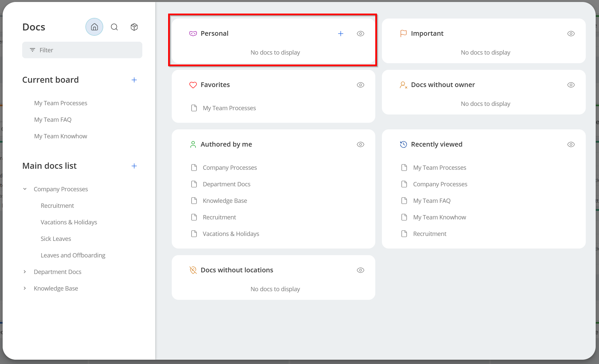Select Sick Leaves in Main docs list
This screenshot has width=599, height=364.
pyautogui.click(x=56, y=239)
